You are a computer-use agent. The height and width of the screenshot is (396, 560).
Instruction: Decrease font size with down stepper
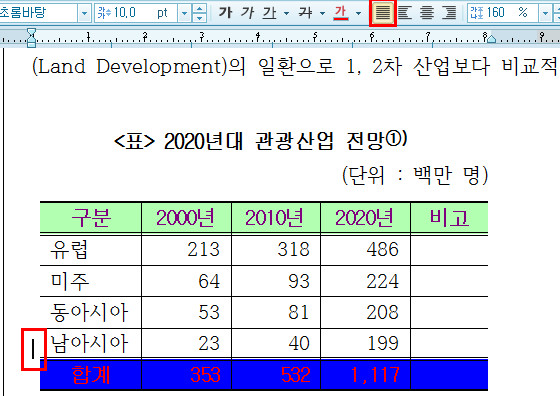point(199,18)
